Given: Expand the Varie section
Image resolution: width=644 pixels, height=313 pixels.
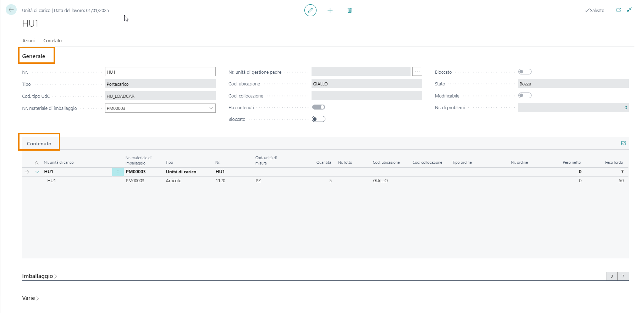Looking at the screenshot, I should coord(31,298).
